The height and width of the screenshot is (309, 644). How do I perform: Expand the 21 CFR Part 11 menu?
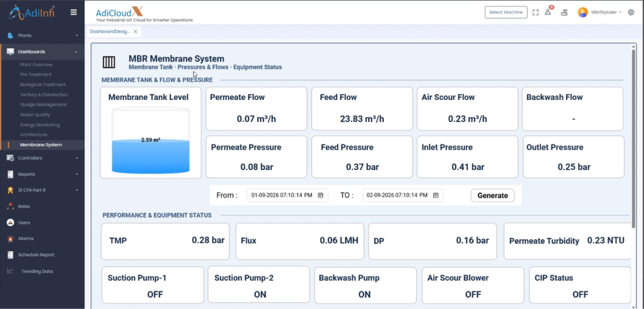76,190
